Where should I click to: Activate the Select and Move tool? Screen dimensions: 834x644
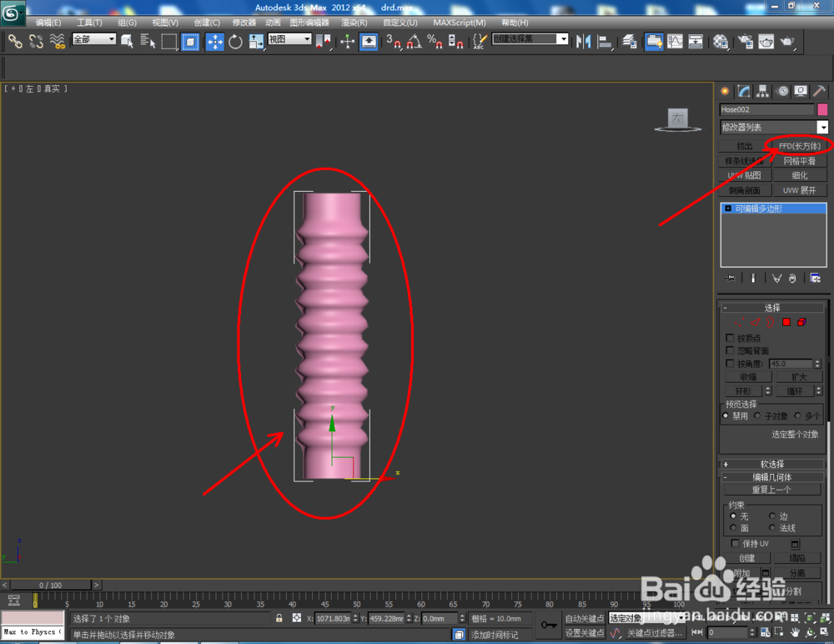pos(215,42)
